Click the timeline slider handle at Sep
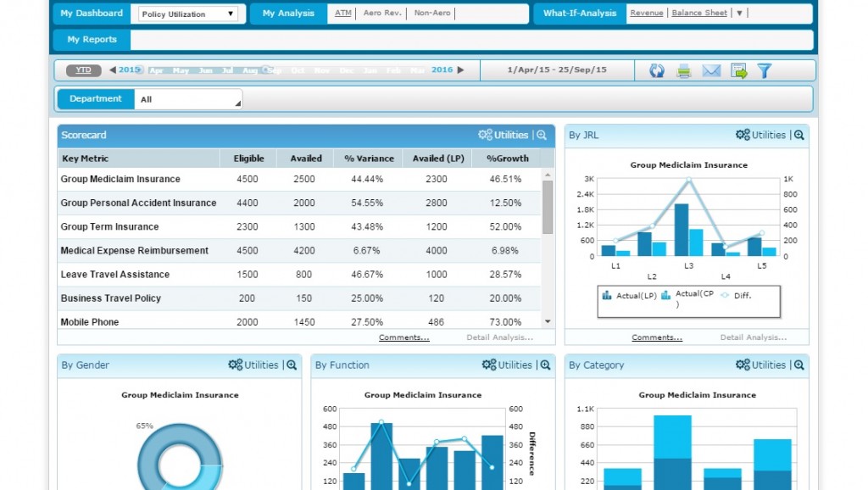Image resolution: width=868 pixels, height=490 pixels. 266,70
